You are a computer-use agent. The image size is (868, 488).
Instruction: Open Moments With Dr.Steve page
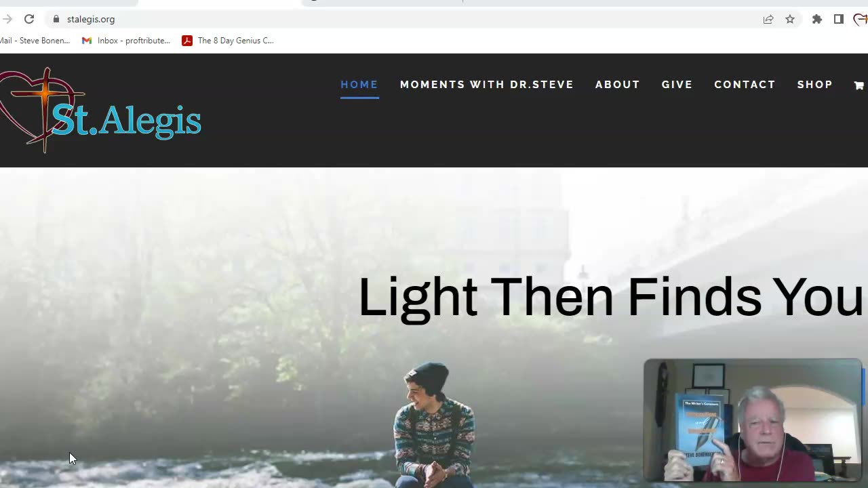click(x=487, y=85)
